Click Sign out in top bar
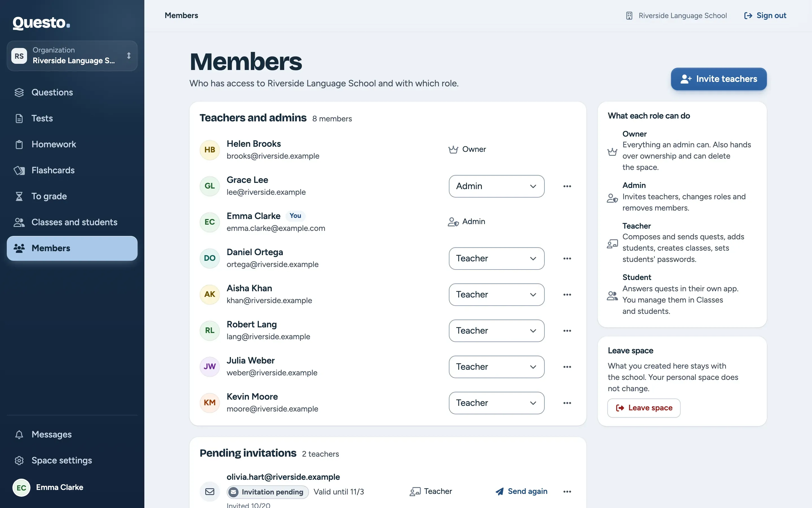The height and width of the screenshot is (508, 812). [x=765, y=16]
